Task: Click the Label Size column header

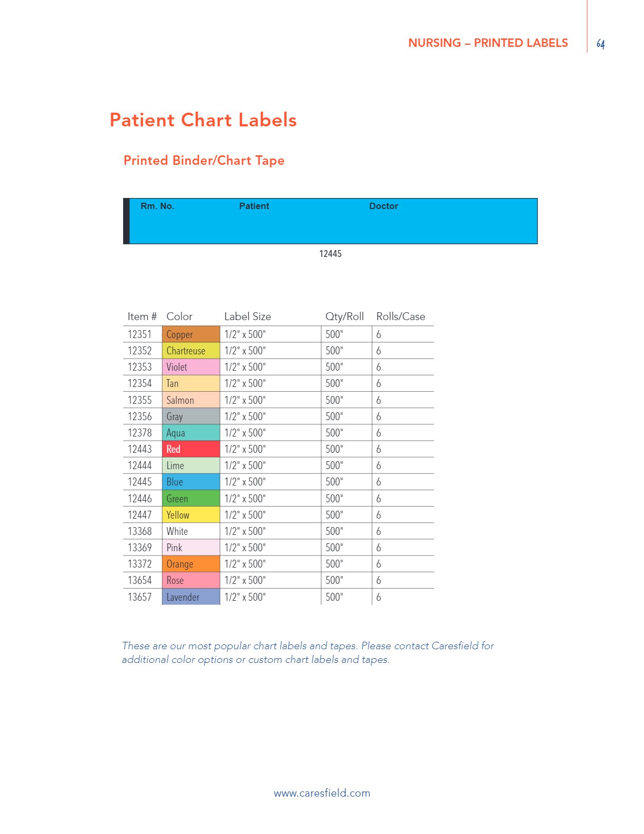Action: 247,316
